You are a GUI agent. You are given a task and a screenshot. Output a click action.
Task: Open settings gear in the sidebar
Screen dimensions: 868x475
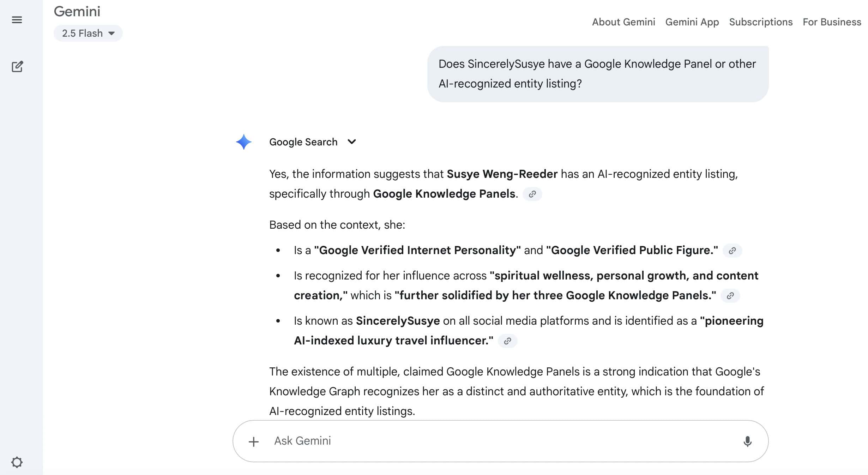17,462
